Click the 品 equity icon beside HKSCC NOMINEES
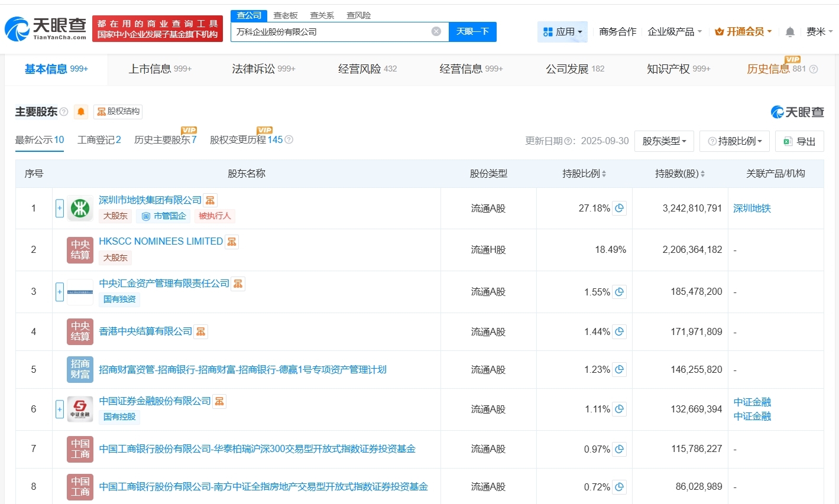 pos(232,241)
